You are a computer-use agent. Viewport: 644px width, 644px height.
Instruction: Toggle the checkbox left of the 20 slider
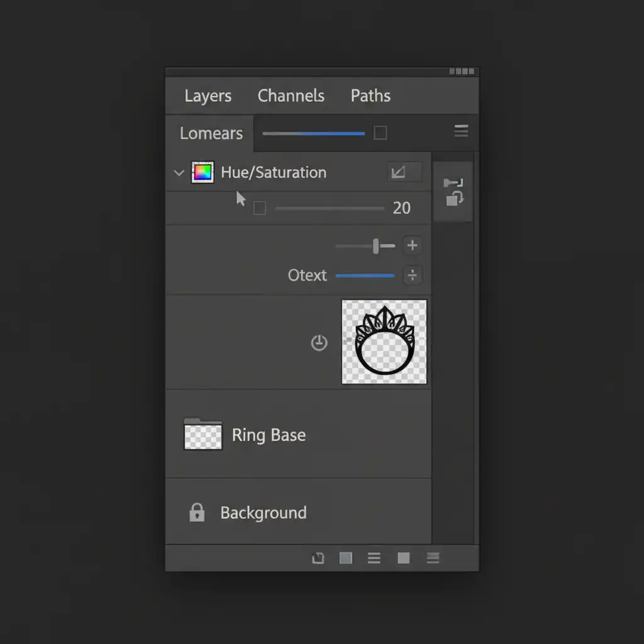[x=259, y=208]
